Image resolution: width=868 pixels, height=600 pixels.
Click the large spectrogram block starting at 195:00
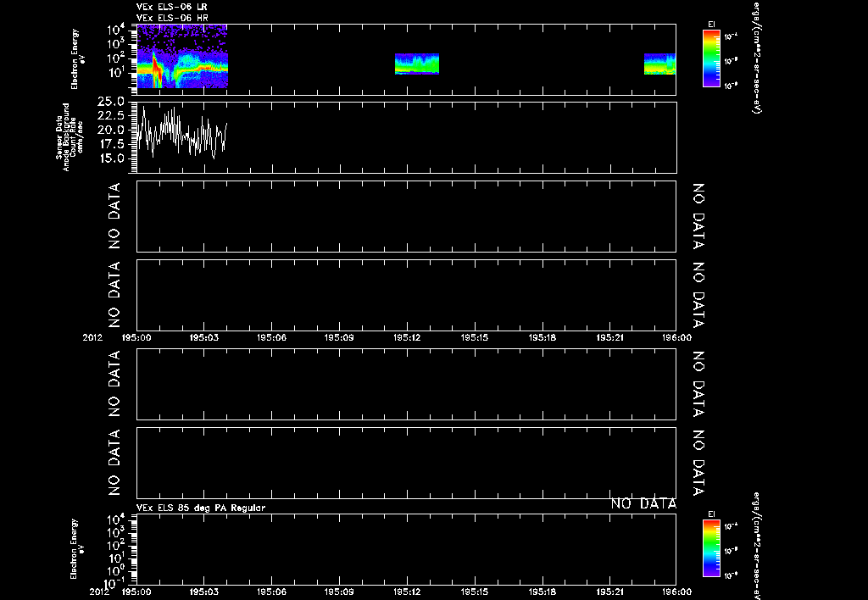(x=182, y=56)
